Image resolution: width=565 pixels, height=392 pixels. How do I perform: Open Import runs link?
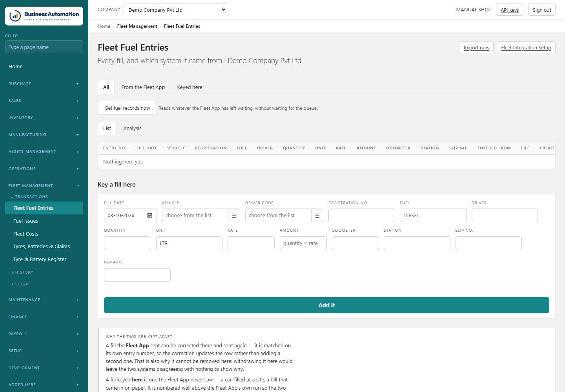476,47
